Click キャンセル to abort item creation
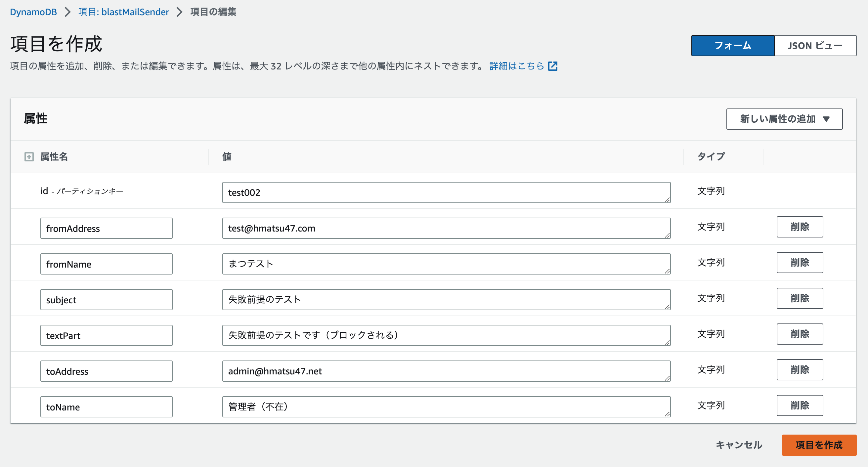This screenshot has width=868, height=467. click(739, 445)
